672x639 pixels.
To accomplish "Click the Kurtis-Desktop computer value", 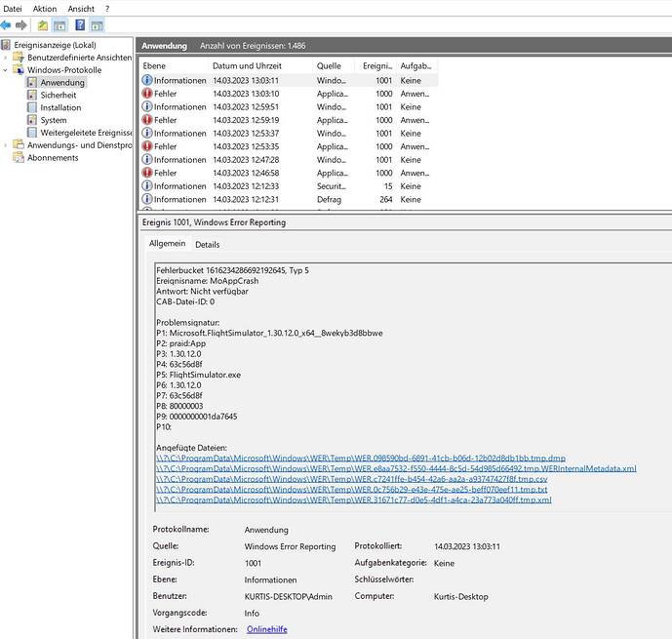I will 461,597.
